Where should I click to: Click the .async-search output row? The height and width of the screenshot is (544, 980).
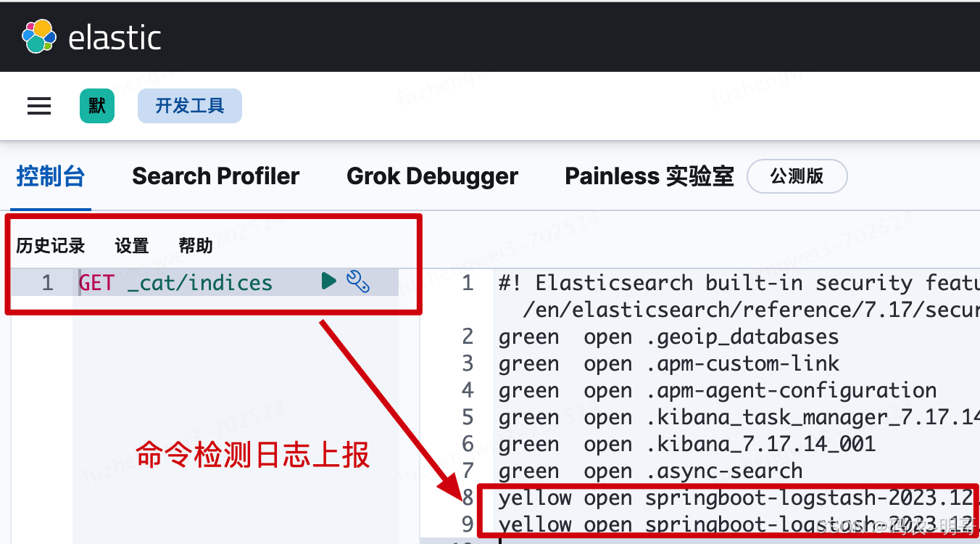[x=650, y=471]
